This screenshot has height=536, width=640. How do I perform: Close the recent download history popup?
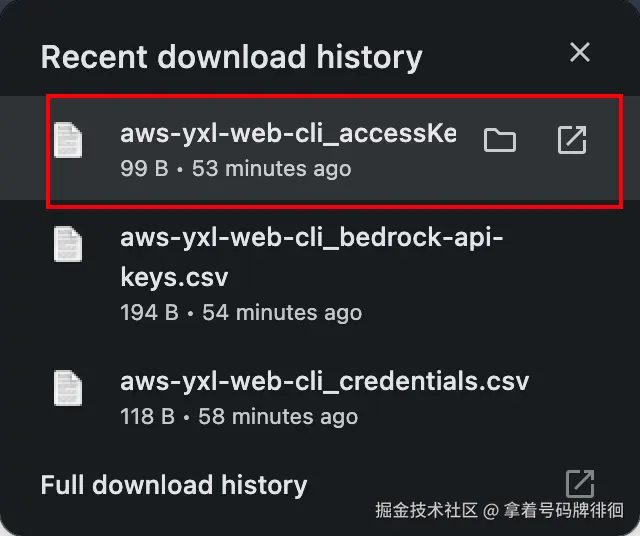coord(580,53)
